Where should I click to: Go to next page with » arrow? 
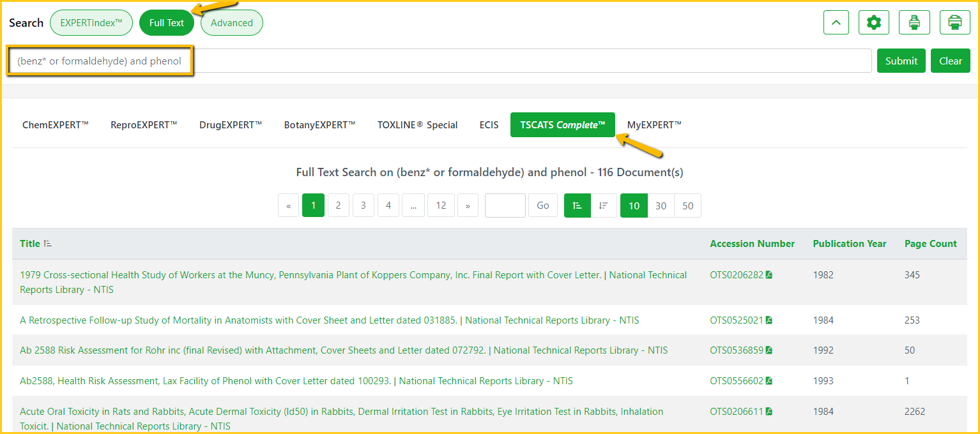[x=468, y=206]
